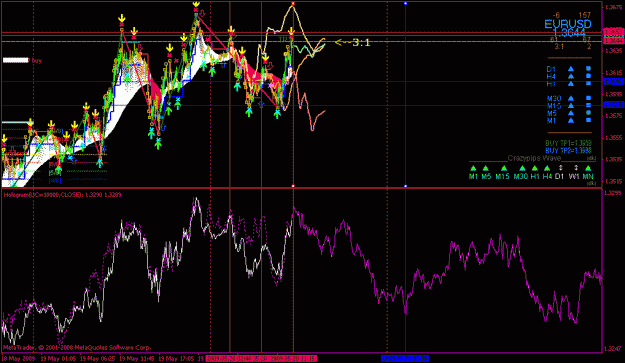Click white double arrow above W1 label
Image resolution: width=625 pixels, height=363 pixels.
576,168
